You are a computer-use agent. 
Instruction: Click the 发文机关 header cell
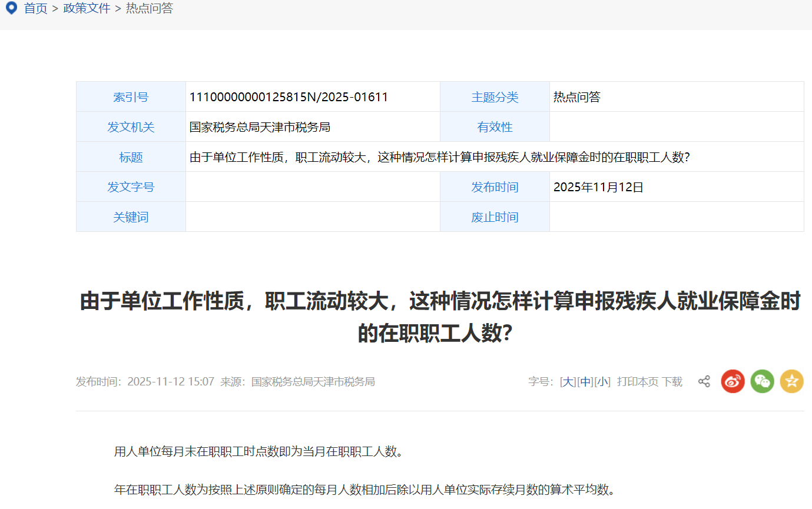coord(131,127)
